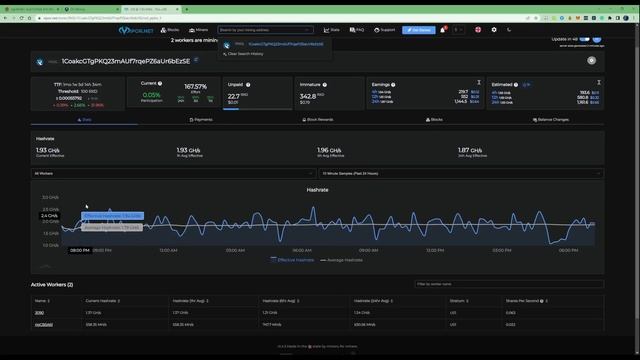This screenshot has height=360, width=640.
Task: Expand the search address dropdown arrow
Action: [307, 30]
